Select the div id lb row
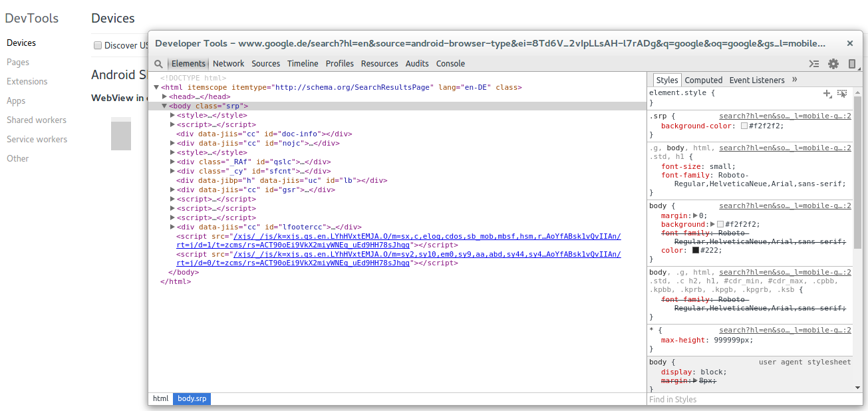Image resolution: width=868 pixels, height=411 pixels. click(281, 180)
